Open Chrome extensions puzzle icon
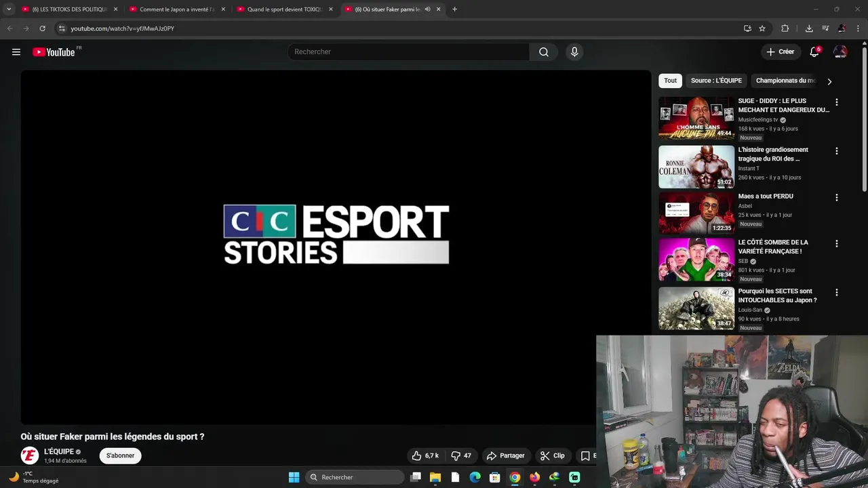The height and width of the screenshot is (488, 868). [785, 28]
